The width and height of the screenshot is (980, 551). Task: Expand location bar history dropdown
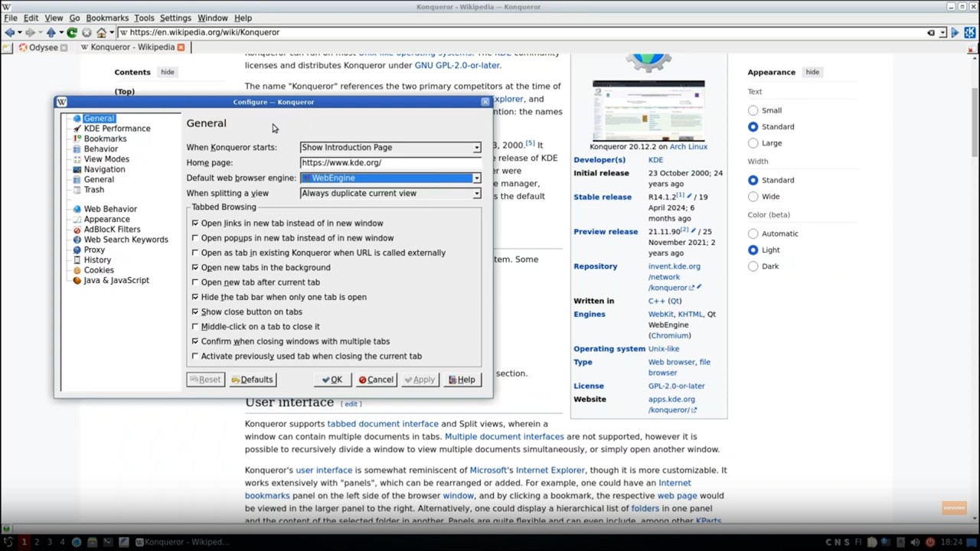(x=942, y=33)
